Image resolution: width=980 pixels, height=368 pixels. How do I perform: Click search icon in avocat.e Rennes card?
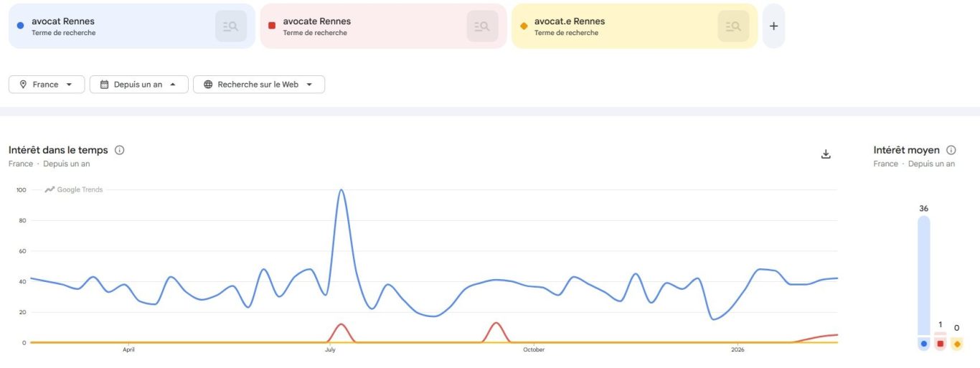tap(733, 27)
